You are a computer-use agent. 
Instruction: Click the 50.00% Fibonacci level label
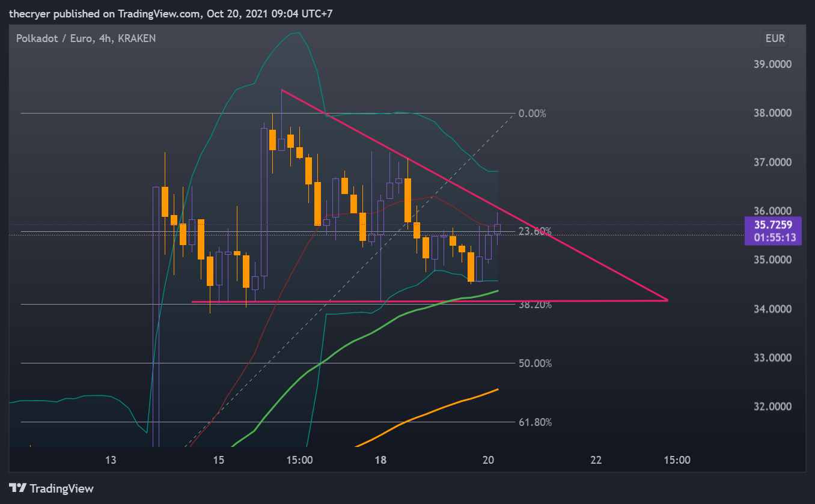535,363
